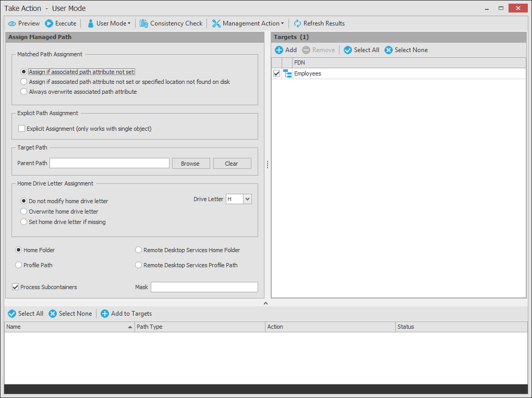Choose Always overwrite associated path attribute

pyautogui.click(x=23, y=92)
